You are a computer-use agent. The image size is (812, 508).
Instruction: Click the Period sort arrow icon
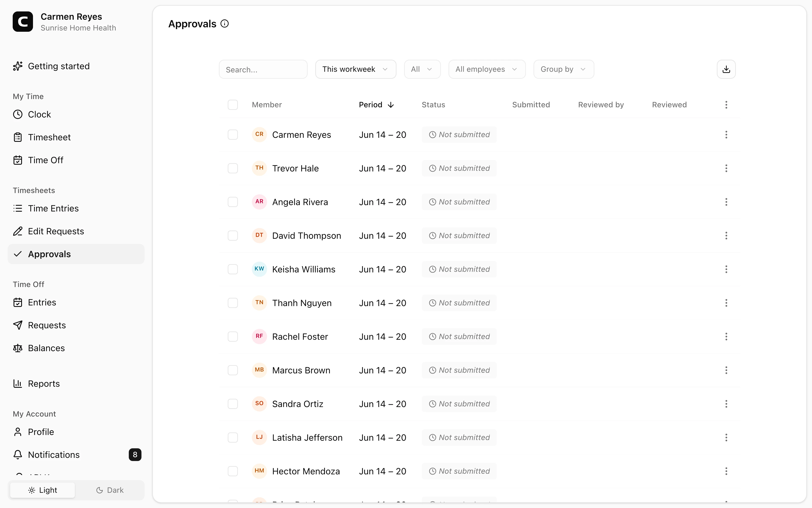[391, 105]
